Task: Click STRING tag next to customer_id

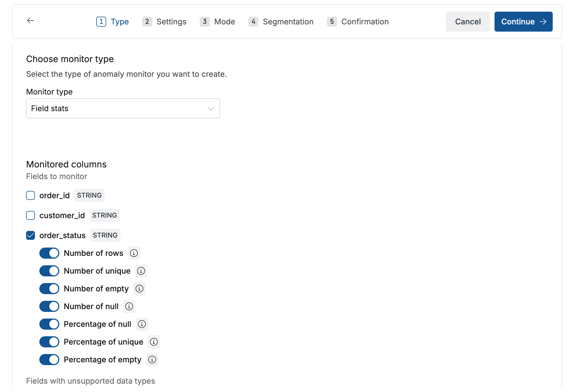Action: click(105, 215)
